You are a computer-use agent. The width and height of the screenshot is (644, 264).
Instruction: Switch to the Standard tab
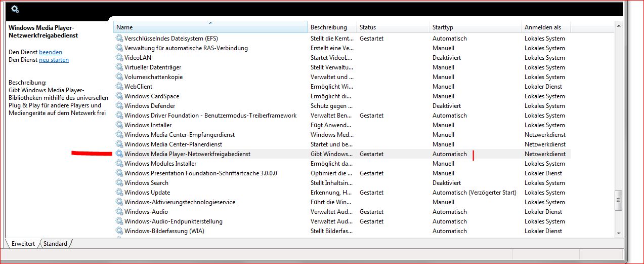pos(56,244)
